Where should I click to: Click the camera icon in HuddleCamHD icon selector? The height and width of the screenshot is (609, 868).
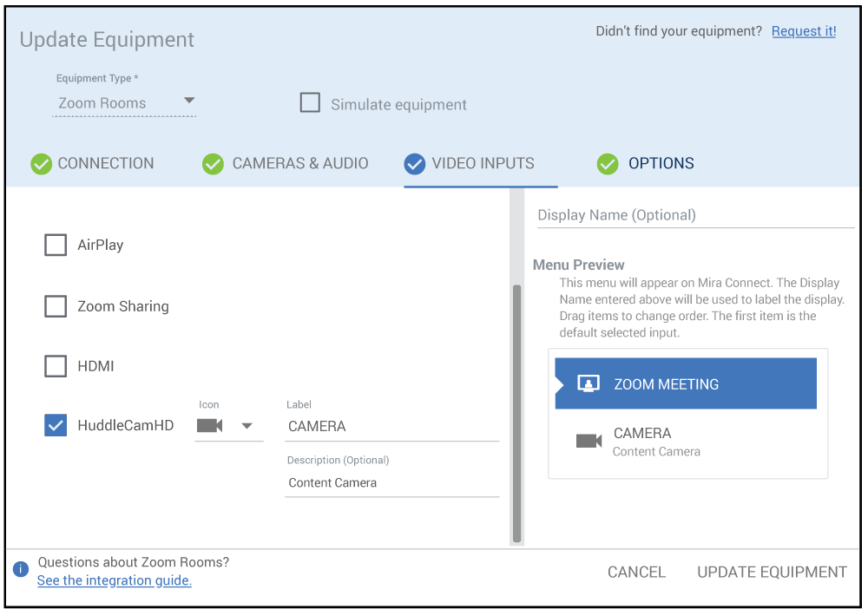[210, 426]
